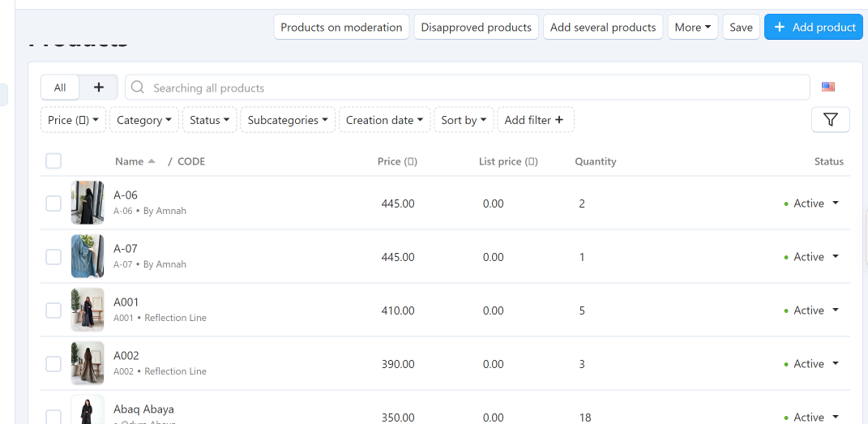Focus the Searching all products field
The height and width of the screenshot is (424, 868).
tap(467, 88)
